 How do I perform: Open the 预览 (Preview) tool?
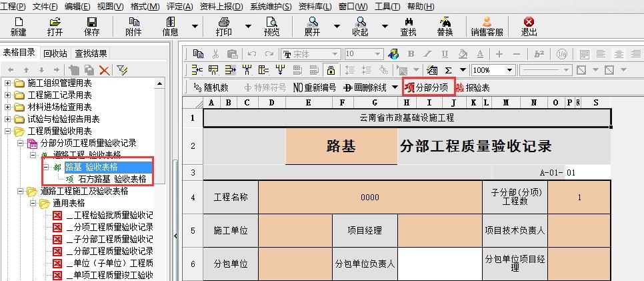[271, 26]
